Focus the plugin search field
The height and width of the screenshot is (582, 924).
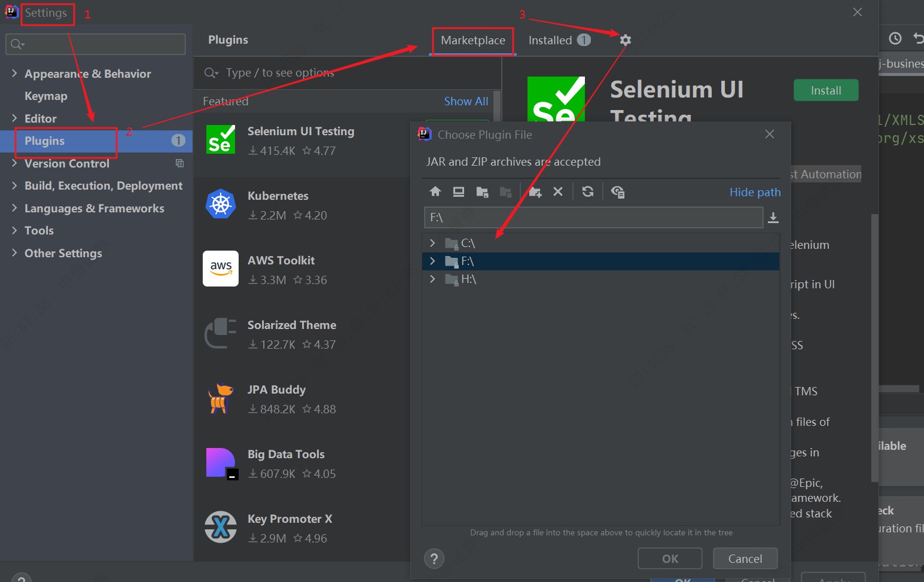pyautogui.click(x=347, y=73)
